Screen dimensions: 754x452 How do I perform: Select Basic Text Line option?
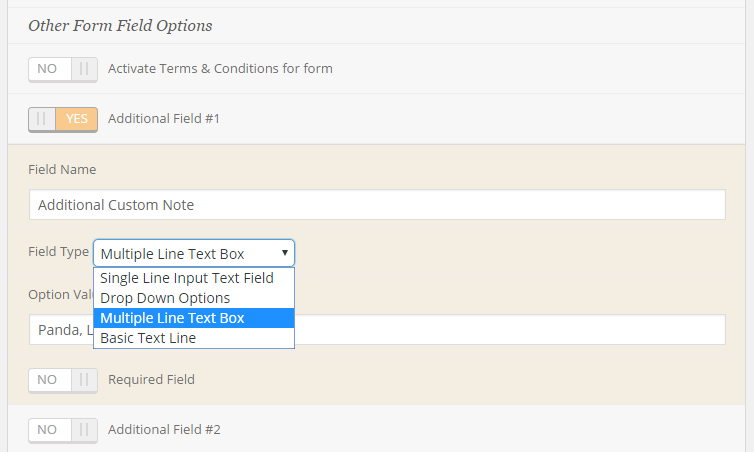point(194,338)
